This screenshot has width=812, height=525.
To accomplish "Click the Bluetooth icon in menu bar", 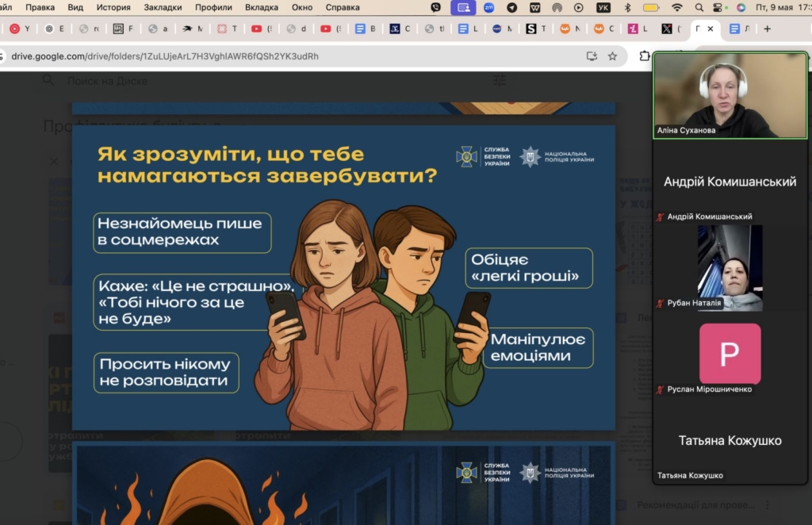I will tap(627, 7).
